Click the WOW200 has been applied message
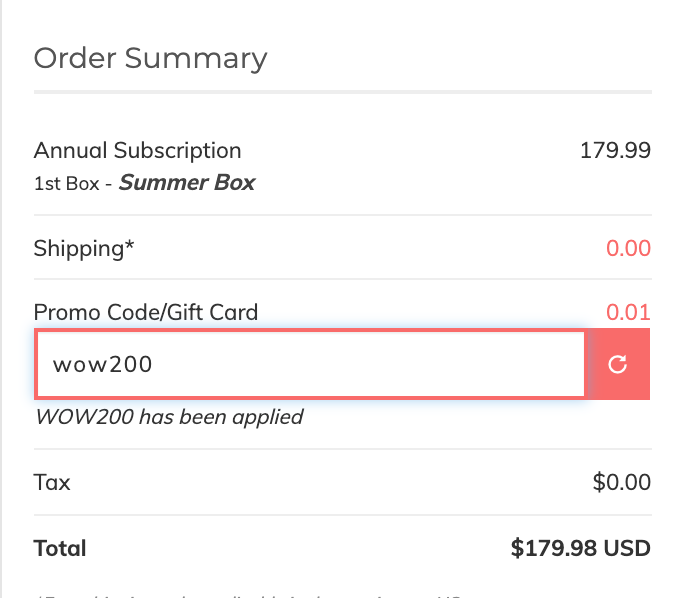Image resolution: width=676 pixels, height=598 pixels. [x=169, y=416]
